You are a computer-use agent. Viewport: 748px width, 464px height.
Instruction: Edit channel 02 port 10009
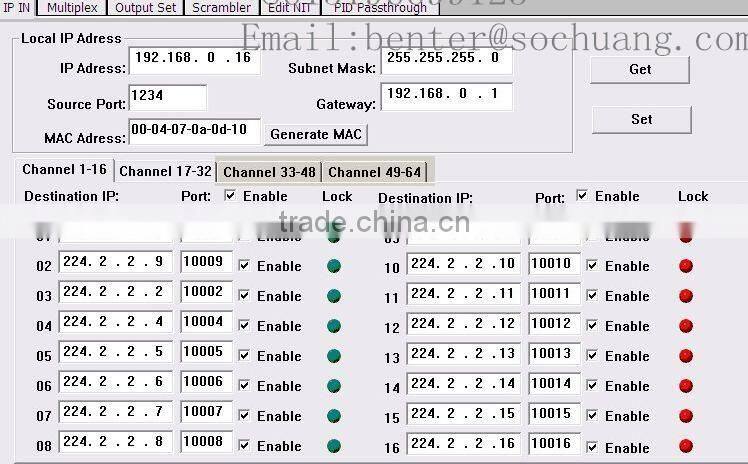pyautogui.click(x=207, y=262)
